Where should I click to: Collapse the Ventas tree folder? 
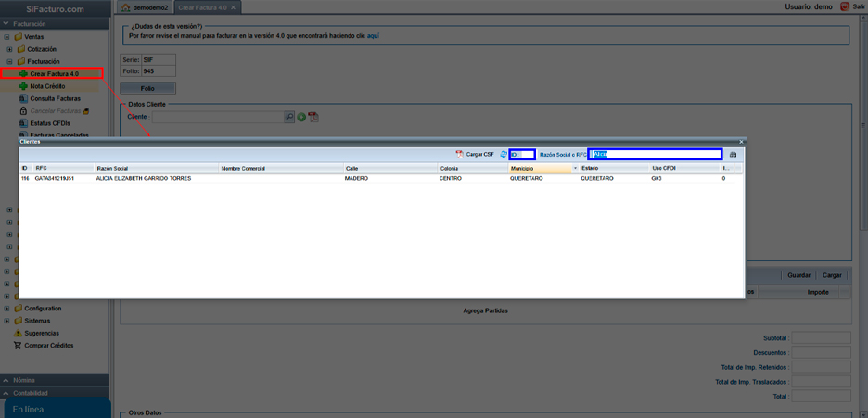coord(8,37)
